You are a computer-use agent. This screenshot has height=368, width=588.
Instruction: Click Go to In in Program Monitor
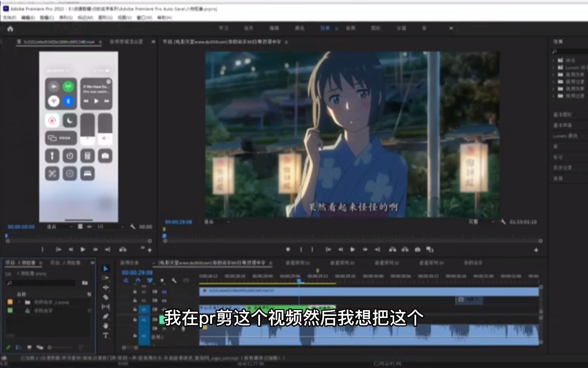(328, 250)
